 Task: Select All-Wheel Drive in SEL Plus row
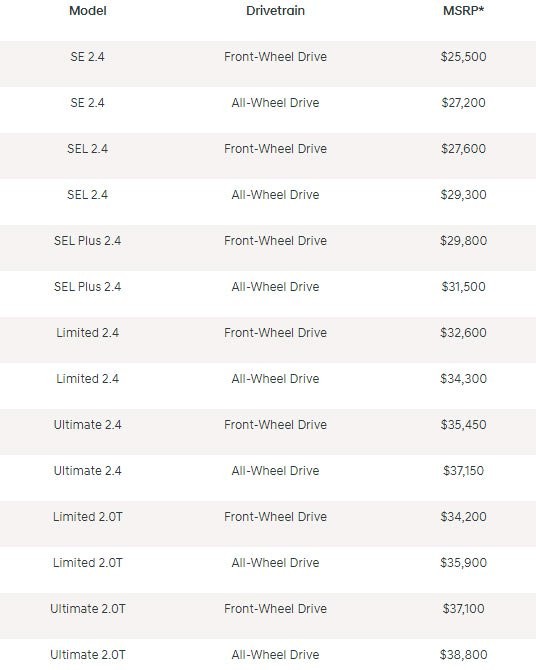coord(275,287)
